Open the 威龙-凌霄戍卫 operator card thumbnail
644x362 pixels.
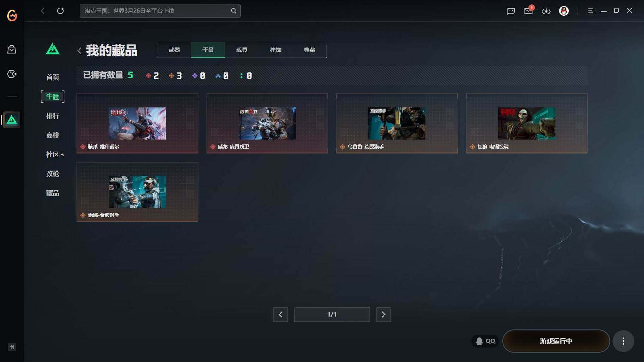[267, 123]
